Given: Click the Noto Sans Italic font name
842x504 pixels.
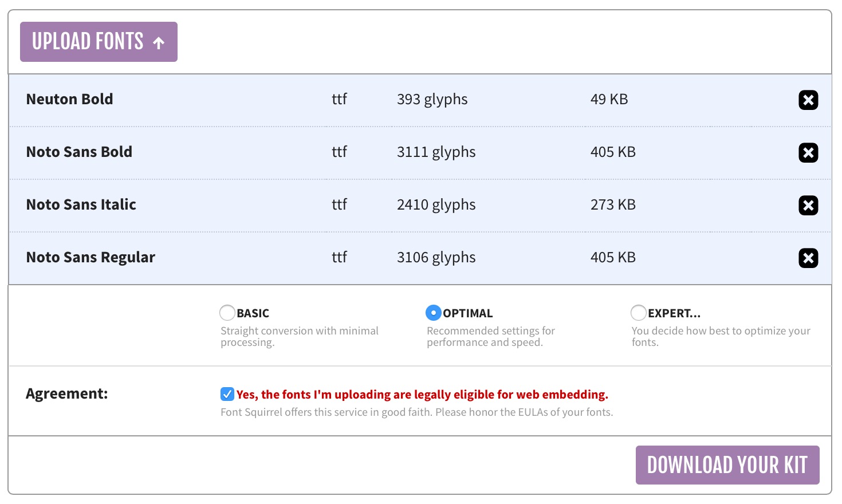Looking at the screenshot, I should 81,204.
